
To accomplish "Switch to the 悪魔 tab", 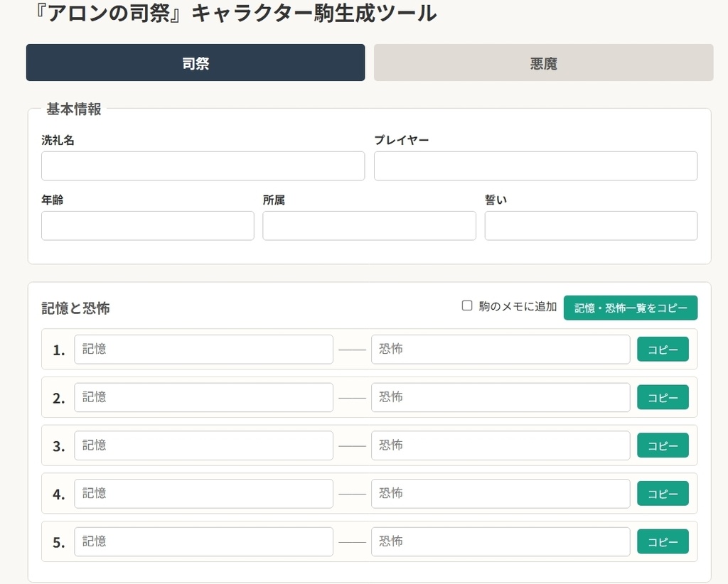I will tap(544, 63).
